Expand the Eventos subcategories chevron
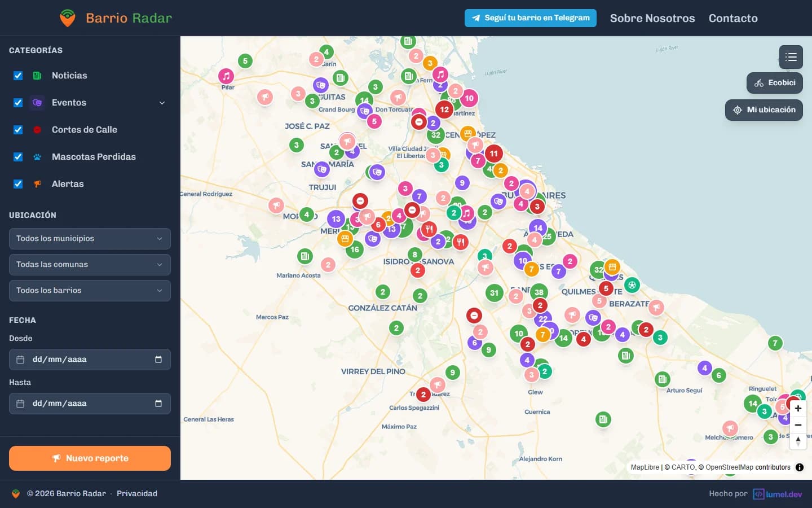 tap(162, 103)
